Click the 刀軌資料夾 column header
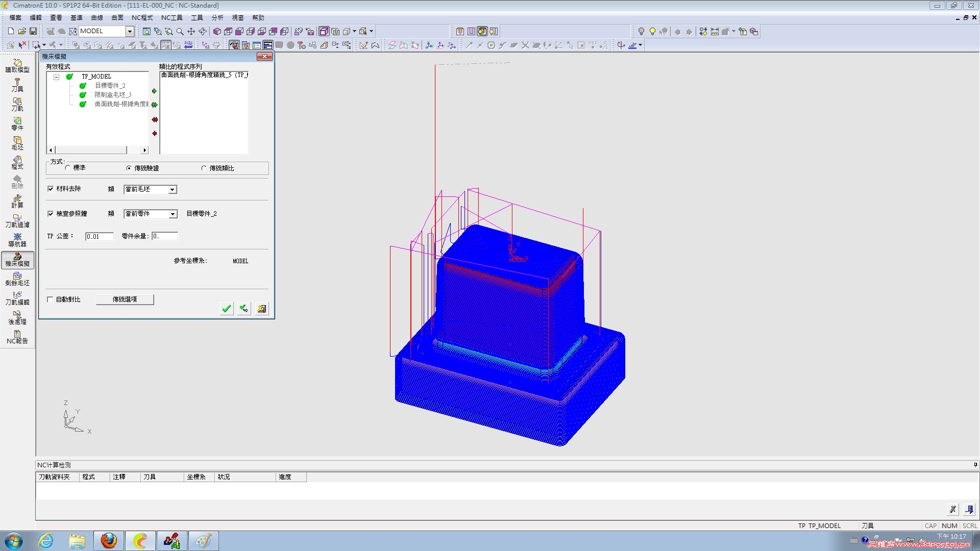This screenshot has width=980, height=551. pos(57,477)
